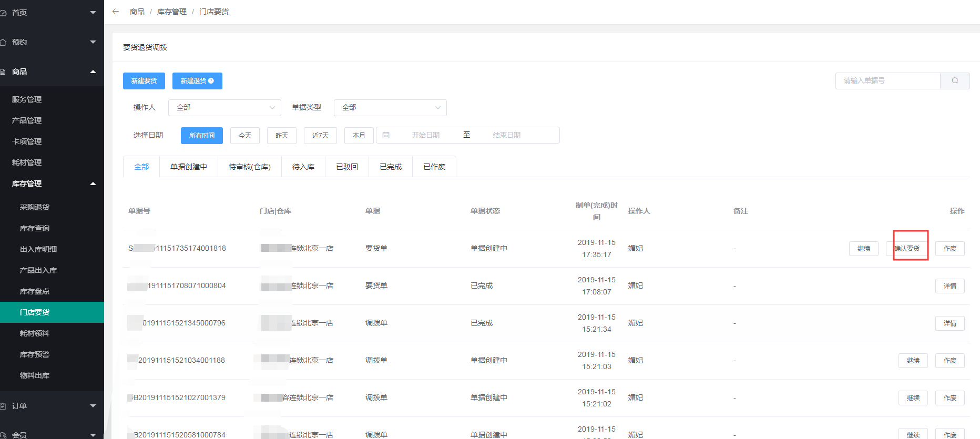The height and width of the screenshot is (439, 980).
Task: Open the 单据类型 dropdown
Action: [390, 107]
